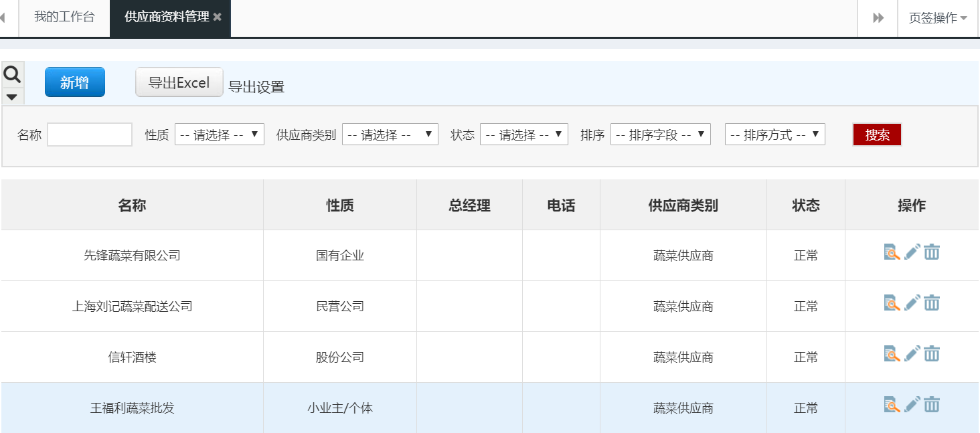The image size is (980, 433).
Task: Edit the 王福利蔬菜批发 supplier row
Action: point(912,405)
